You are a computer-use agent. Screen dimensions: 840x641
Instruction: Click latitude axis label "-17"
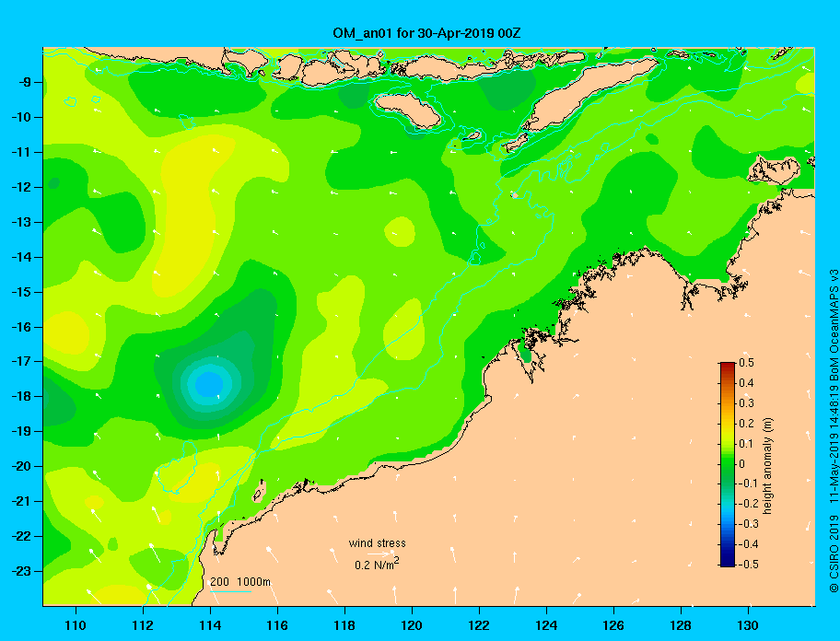pos(21,361)
